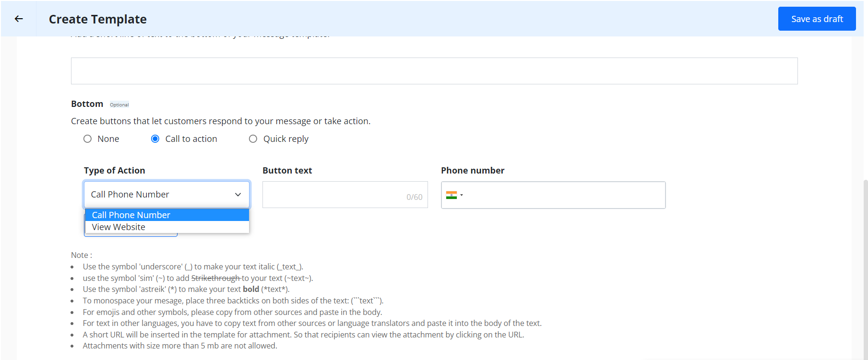Viewport: 868px width, 360px height.
Task: Click the note about monospace backticks
Action: click(x=233, y=301)
